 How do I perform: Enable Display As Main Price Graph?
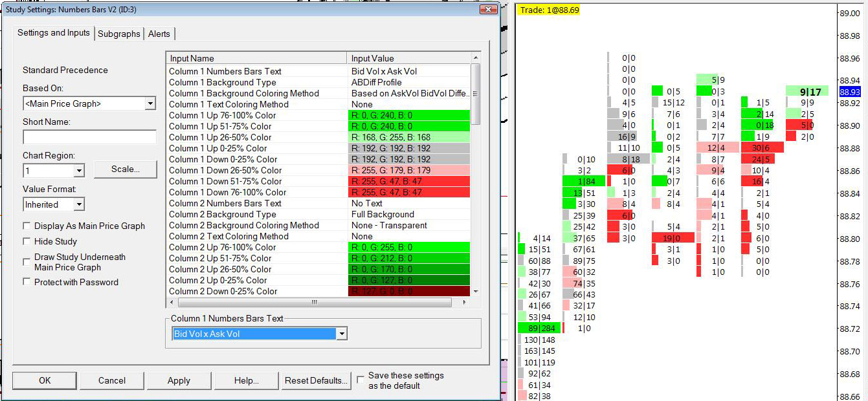click(27, 226)
